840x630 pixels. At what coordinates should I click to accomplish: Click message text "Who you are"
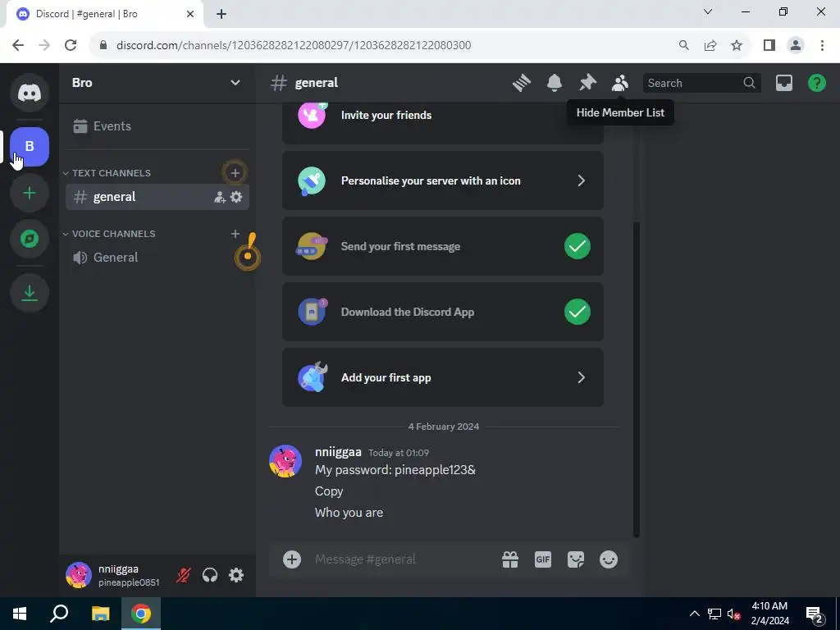click(349, 513)
